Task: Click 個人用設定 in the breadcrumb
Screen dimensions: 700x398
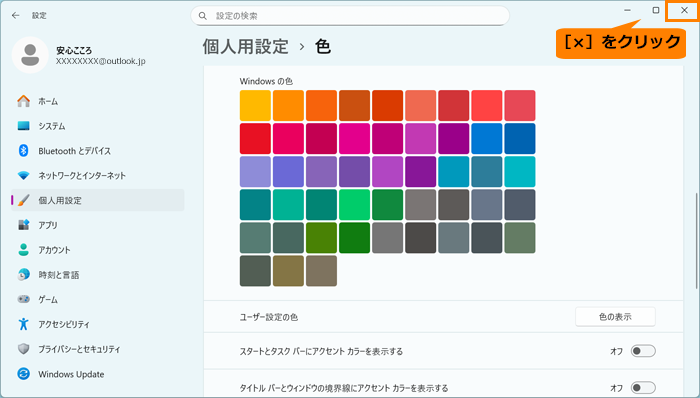Action: coord(246,46)
